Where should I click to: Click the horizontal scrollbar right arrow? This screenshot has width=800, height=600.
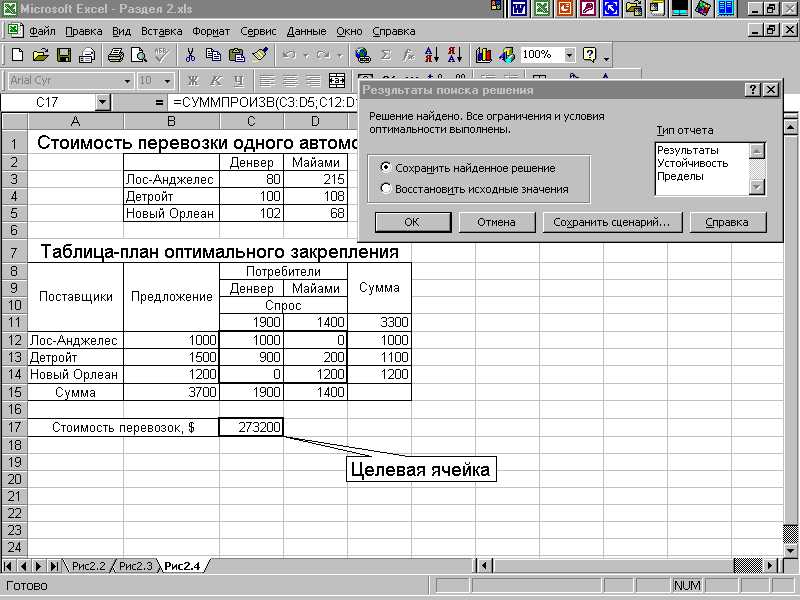tap(771, 565)
